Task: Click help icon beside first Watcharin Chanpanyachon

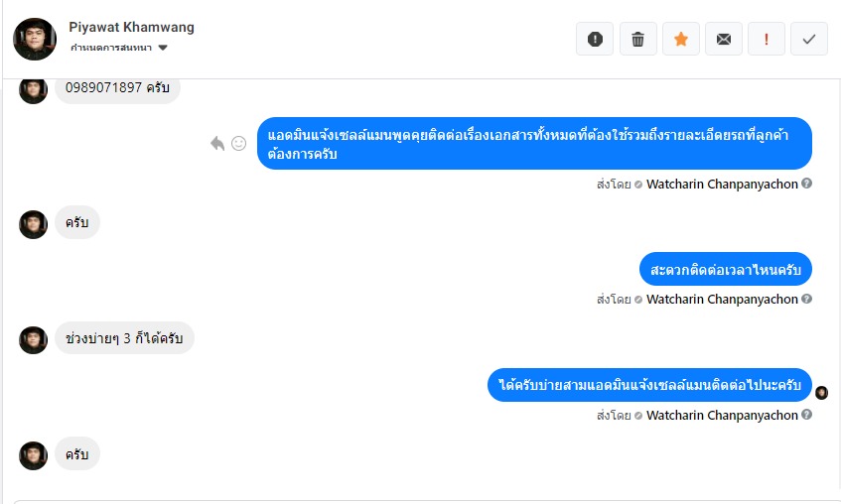Action: coord(807,184)
